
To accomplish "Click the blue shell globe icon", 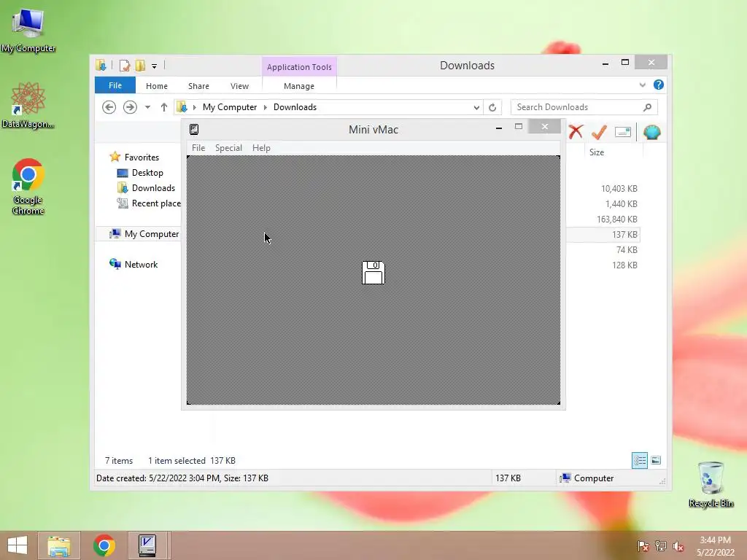I will point(651,132).
